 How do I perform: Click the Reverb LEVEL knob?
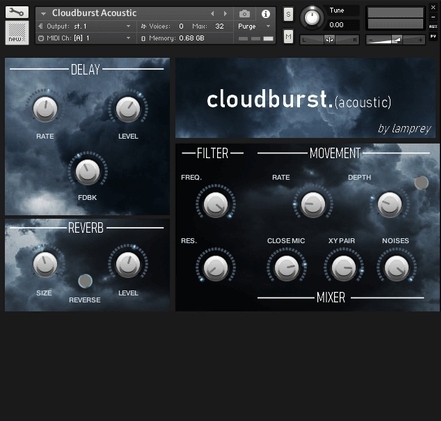tap(128, 264)
